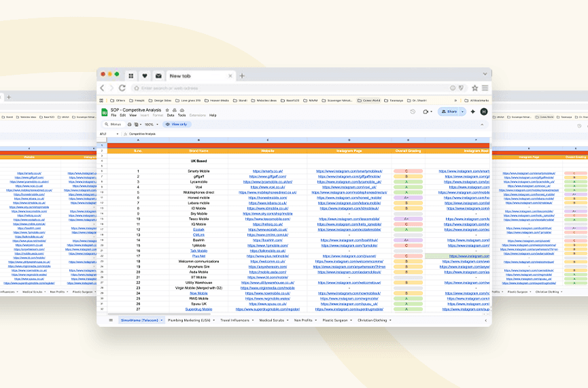Open the browser hamburger menu
588x388 pixels.
tap(485, 88)
